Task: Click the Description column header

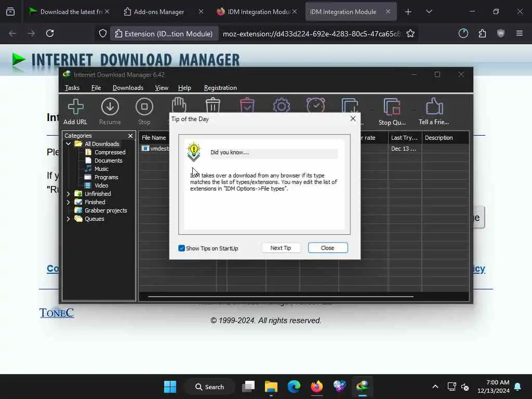Action: [445, 138]
